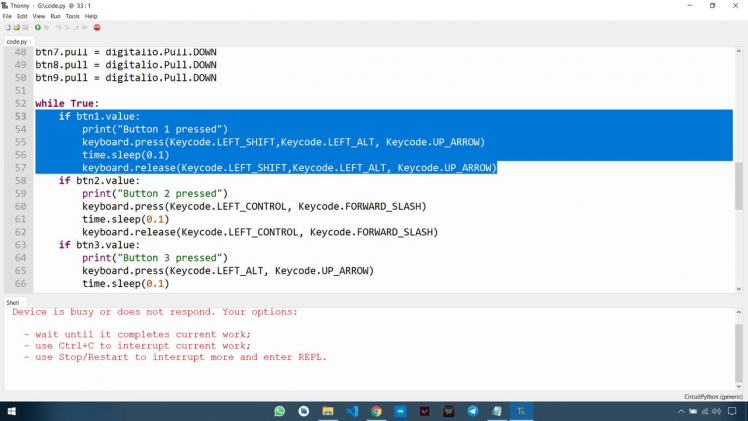Open the Tools menu
Image resolution: width=748 pixels, height=421 pixels.
72,16
